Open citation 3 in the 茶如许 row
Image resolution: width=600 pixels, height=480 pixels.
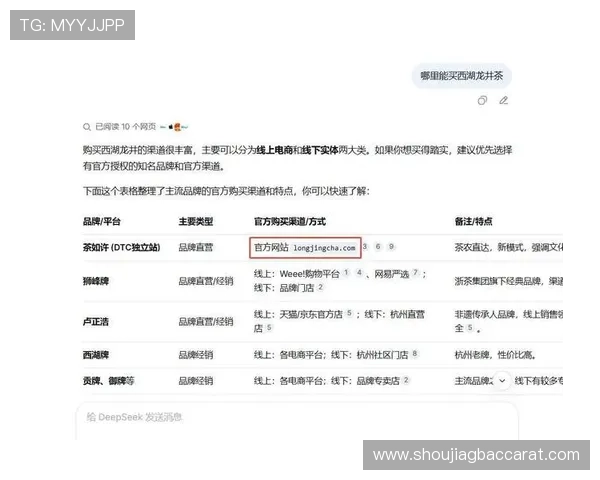(x=365, y=247)
